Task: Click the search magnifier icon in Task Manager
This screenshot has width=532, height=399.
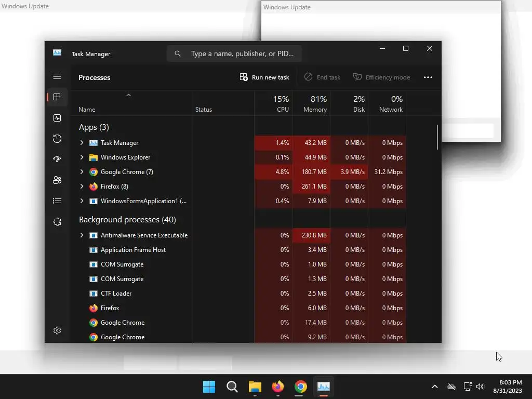Action: [x=178, y=54]
